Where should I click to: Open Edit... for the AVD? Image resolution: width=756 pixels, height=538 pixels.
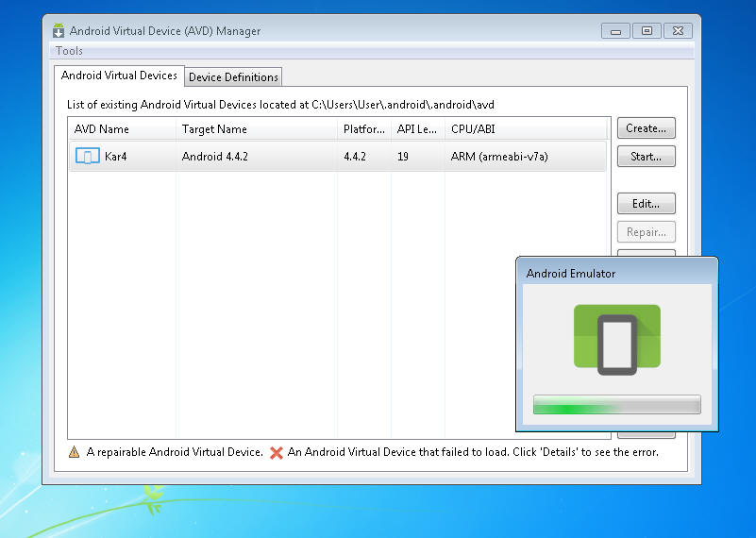coord(647,204)
